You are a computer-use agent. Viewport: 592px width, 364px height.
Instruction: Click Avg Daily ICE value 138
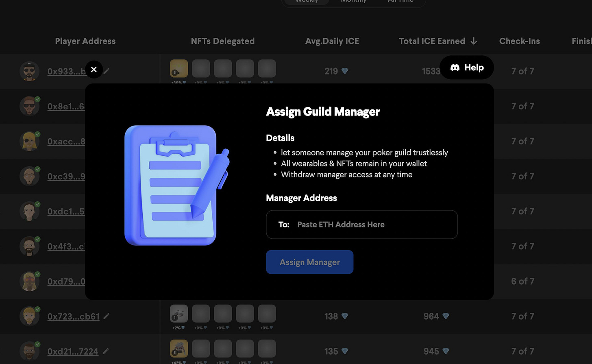331,316
